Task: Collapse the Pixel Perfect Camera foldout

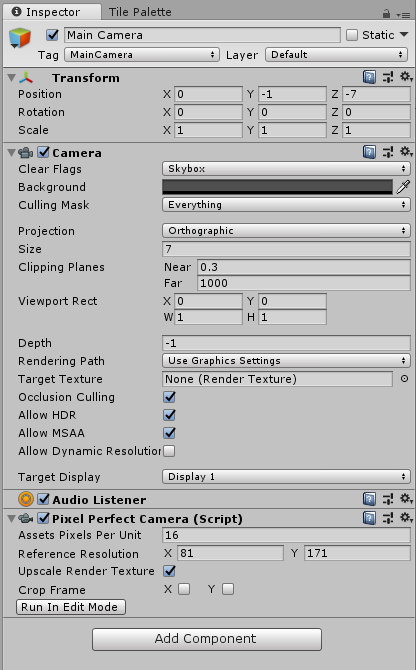Action: pos(12,519)
